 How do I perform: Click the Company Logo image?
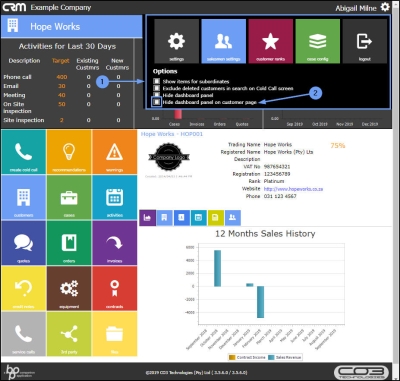tap(169, 157)
